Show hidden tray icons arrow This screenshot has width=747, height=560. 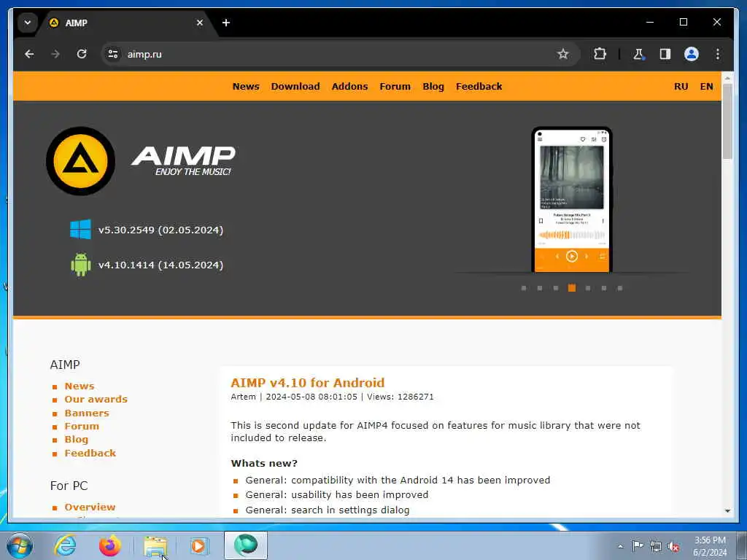coord(620,546)
